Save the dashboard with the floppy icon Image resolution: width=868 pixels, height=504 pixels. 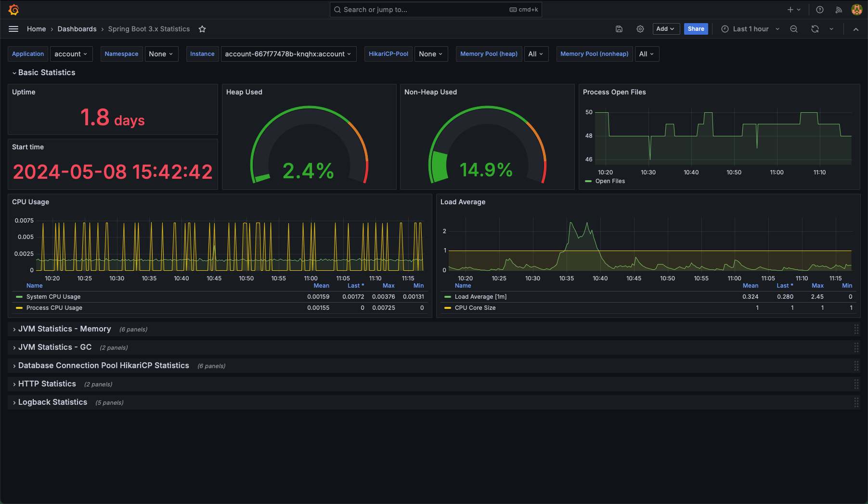pos(619,29)
